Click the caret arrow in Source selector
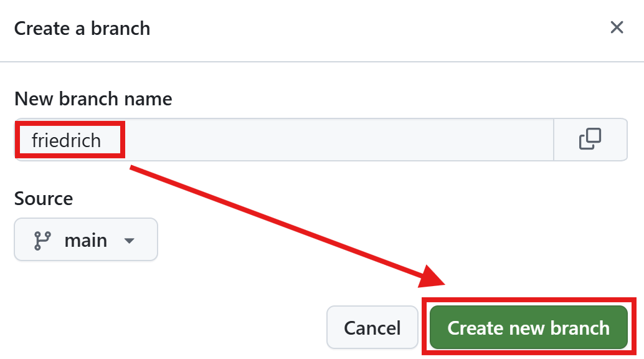644x359 pixels. pyautogui.click(x=130, y=241)
